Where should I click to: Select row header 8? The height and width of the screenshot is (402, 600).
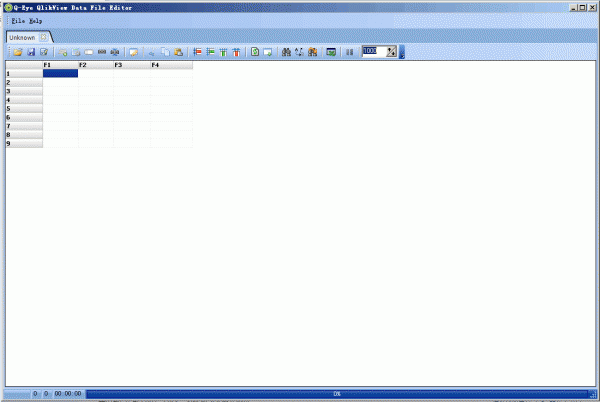24,135
